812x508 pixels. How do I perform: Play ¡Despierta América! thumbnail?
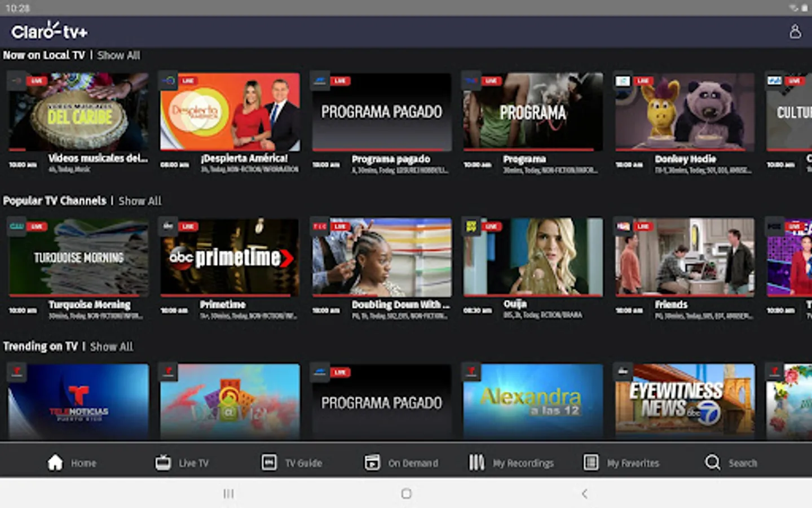tap(230, 111)
